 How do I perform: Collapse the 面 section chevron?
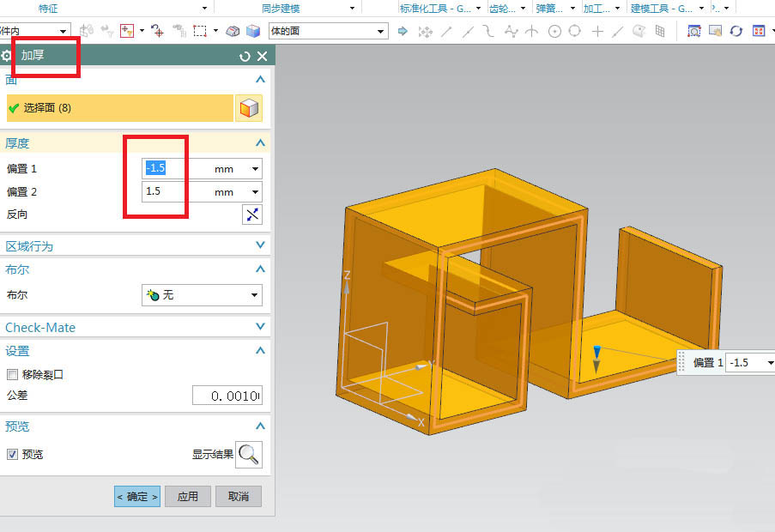260,79
